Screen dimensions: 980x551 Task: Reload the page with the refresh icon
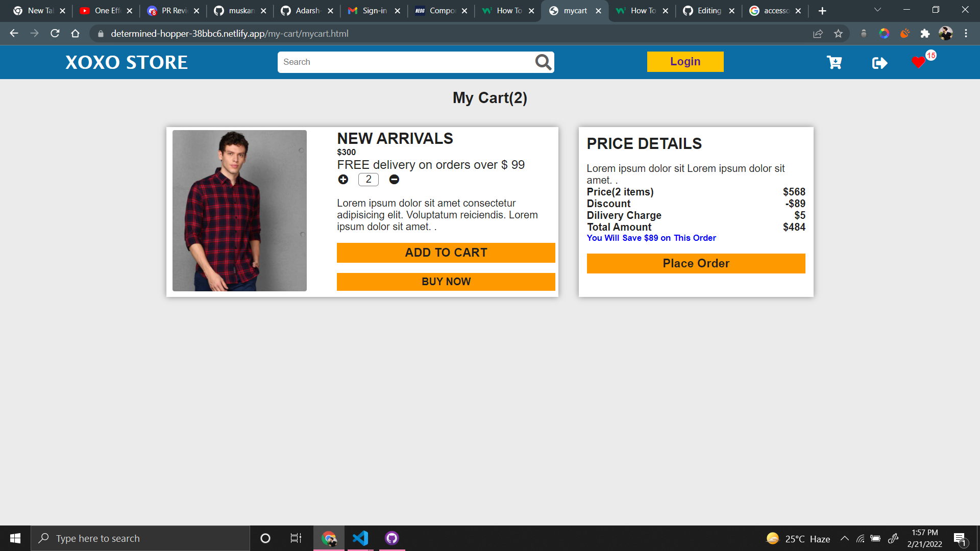(x=55, y=34)
